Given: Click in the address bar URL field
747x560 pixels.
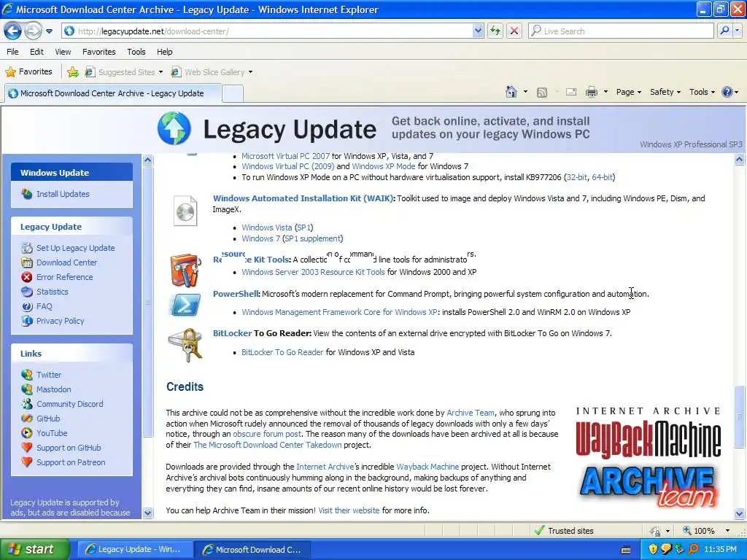Looking at the screenshot, I should point(274,31).
